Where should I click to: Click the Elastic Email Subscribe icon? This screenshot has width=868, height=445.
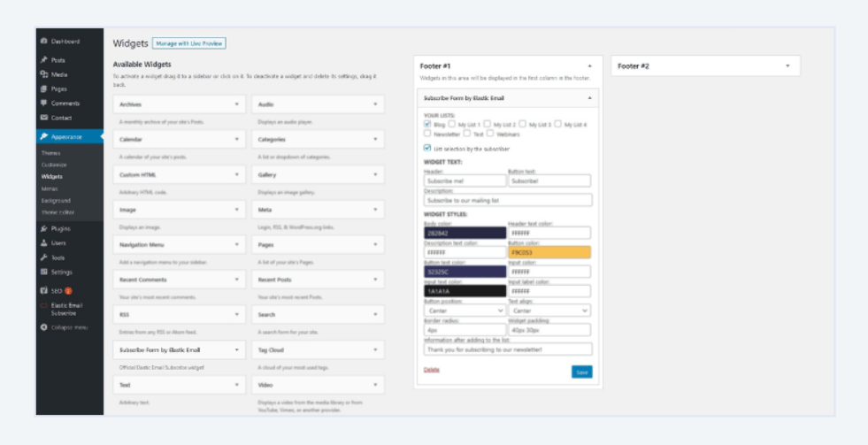[44, 305]
